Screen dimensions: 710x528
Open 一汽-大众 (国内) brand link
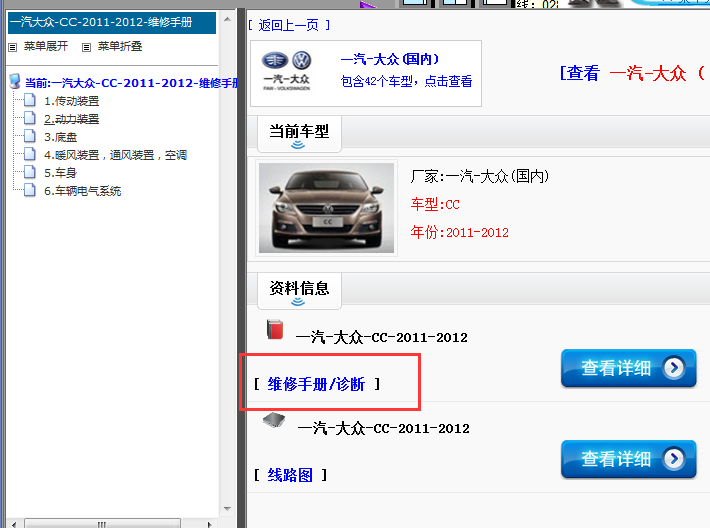390,59
